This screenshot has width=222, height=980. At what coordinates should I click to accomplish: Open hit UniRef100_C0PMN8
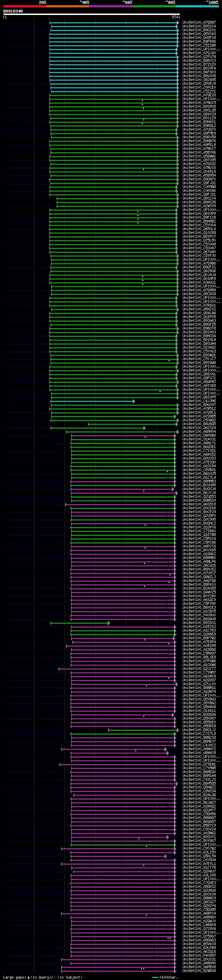pos(199,187)
